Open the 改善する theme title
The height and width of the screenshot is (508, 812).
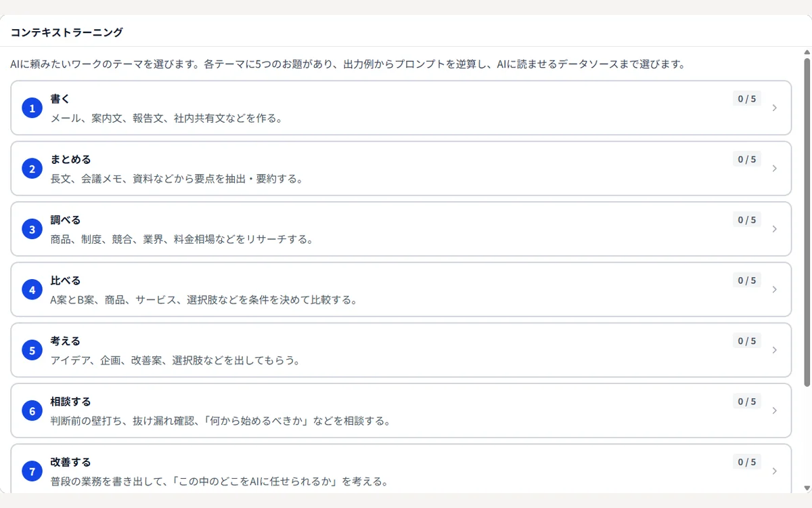coord(70,462)
